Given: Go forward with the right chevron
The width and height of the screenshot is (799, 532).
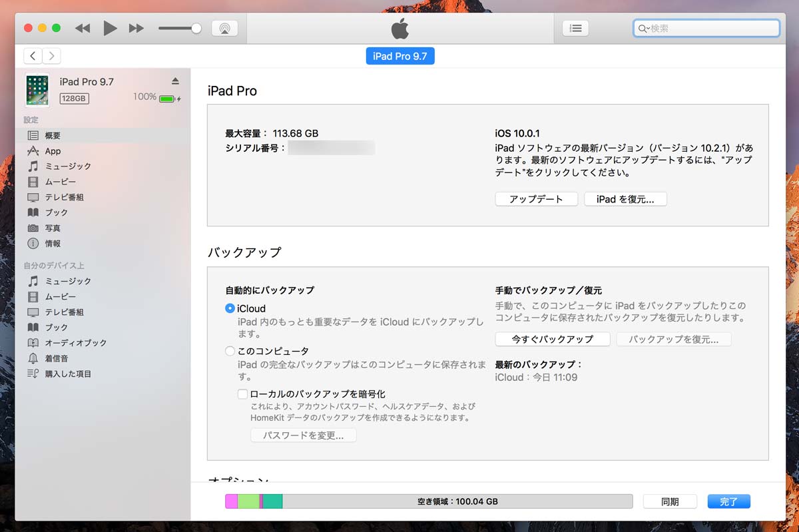Looking at the screenshot, I should (51, 56).
